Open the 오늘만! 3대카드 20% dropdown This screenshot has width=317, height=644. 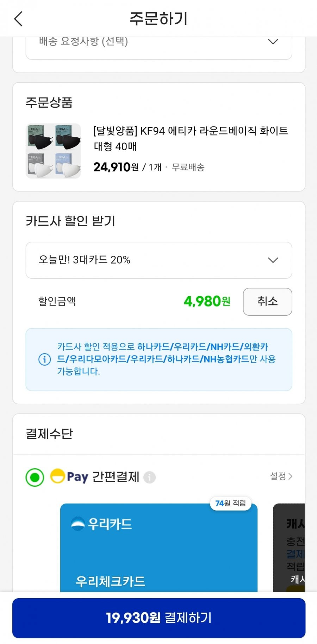tap(159, 260)
